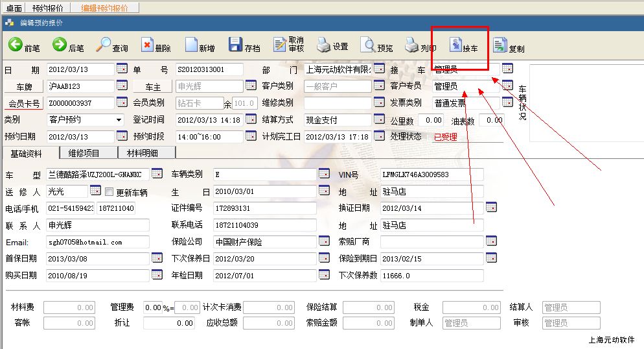Go to next record with 后笔
Viewport: 644px width, 349px height.
(60, 45)
